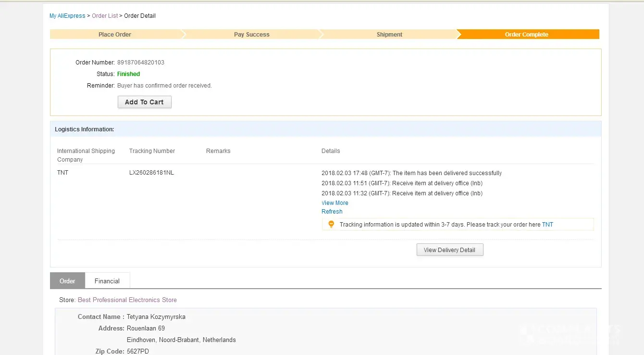The image size is (644, 355).
Task: Switch to the Financial tab
Action: point(107,281)
